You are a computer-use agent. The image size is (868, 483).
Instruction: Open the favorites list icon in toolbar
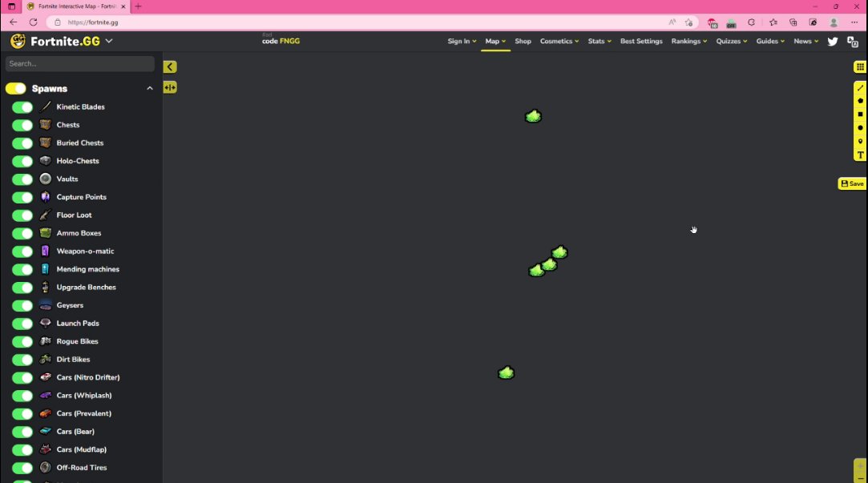[x=773, y=22]
